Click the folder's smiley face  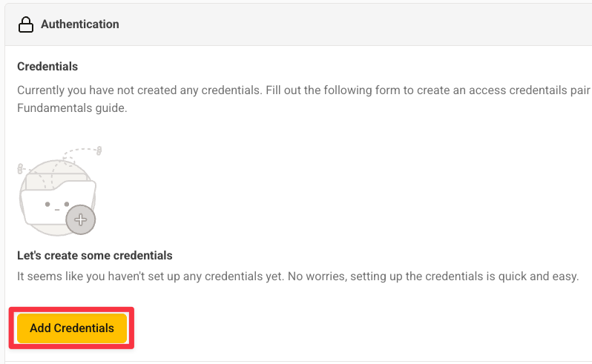[56, 205]
